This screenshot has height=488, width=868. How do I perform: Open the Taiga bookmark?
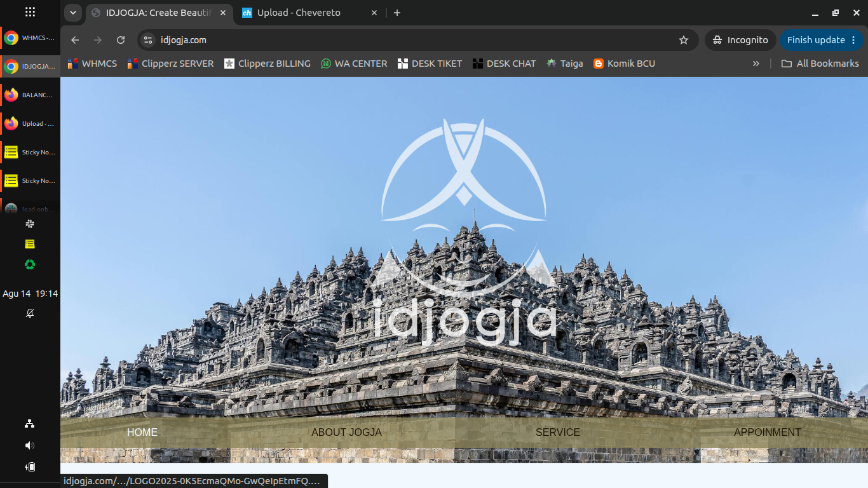(x=565, y=64)
